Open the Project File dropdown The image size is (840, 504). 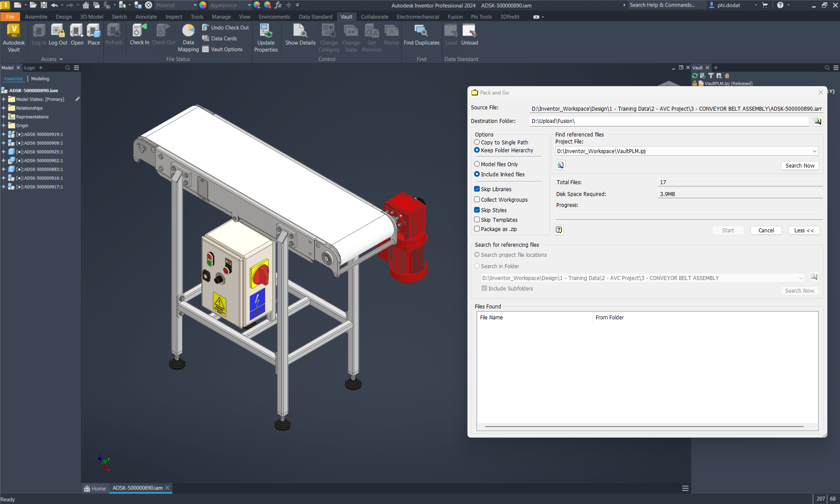814,151
